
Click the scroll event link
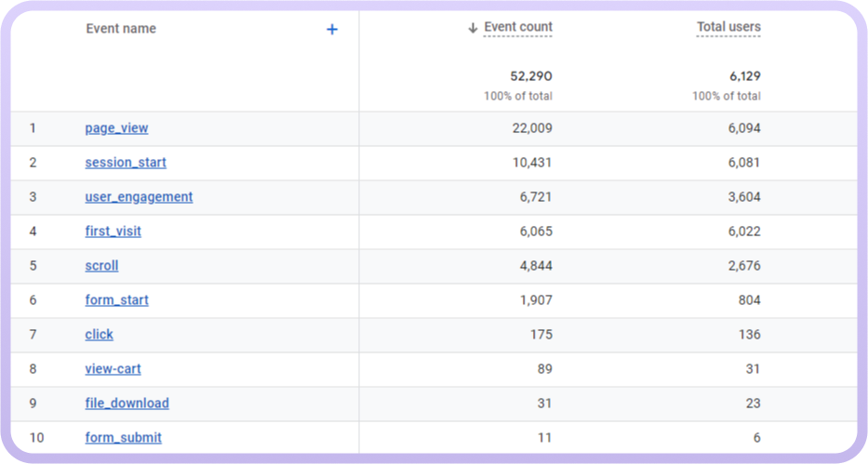101,266
